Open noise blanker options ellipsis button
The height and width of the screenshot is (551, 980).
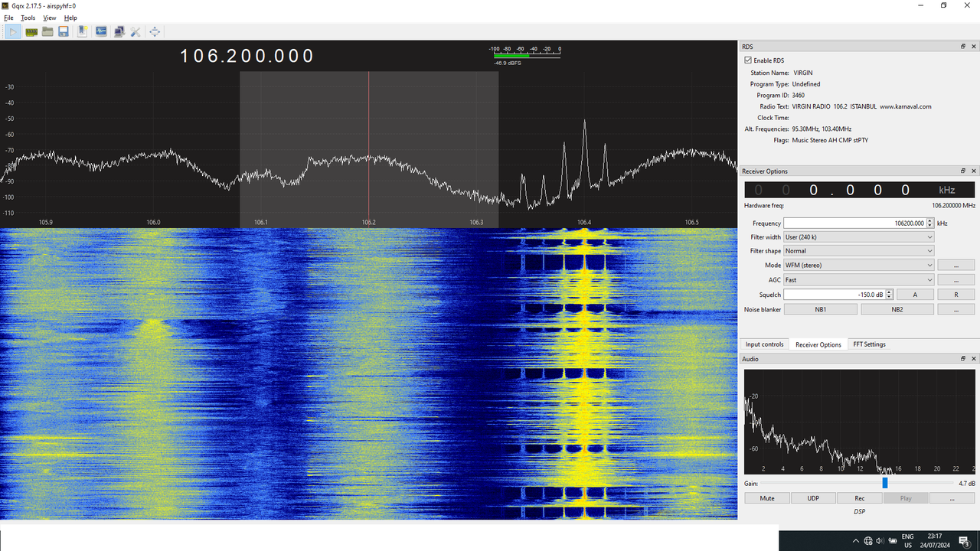point(956,309)
